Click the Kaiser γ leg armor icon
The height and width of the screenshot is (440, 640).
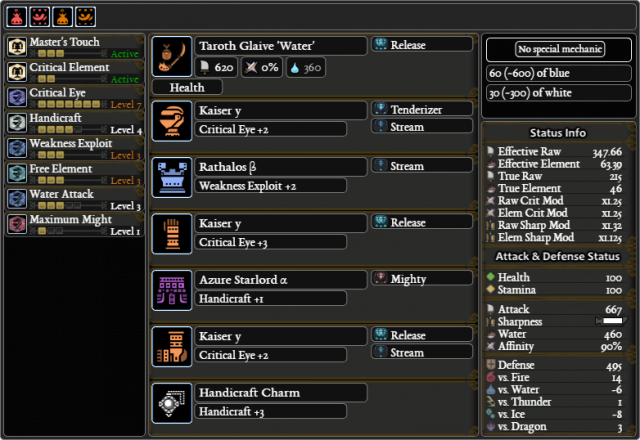coord(172,347)
